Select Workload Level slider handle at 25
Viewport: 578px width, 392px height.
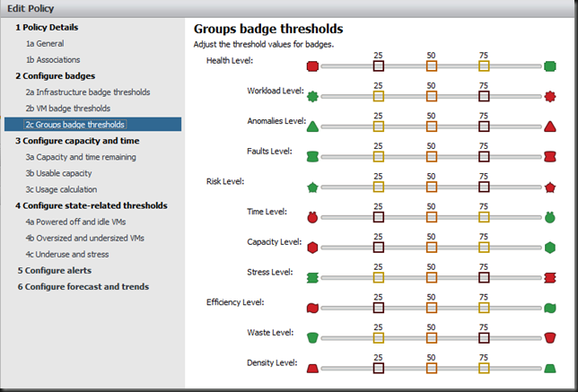(379, 97)
